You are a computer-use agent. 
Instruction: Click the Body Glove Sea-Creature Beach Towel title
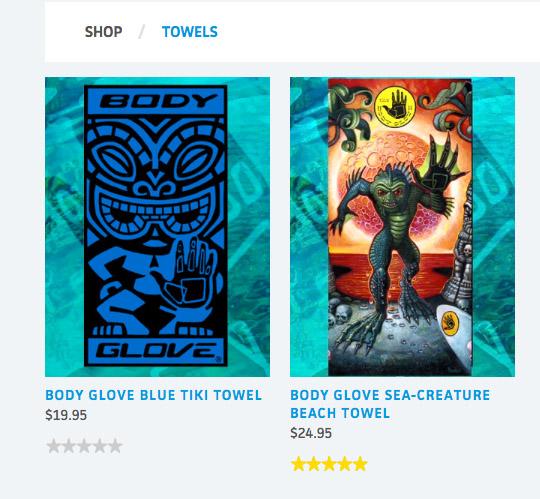click(x=390, y=404)
